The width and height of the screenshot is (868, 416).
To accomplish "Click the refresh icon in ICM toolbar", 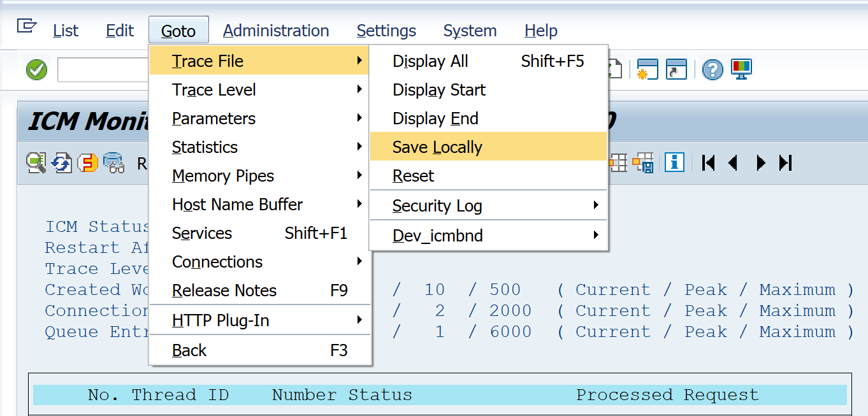I will 62,163.
